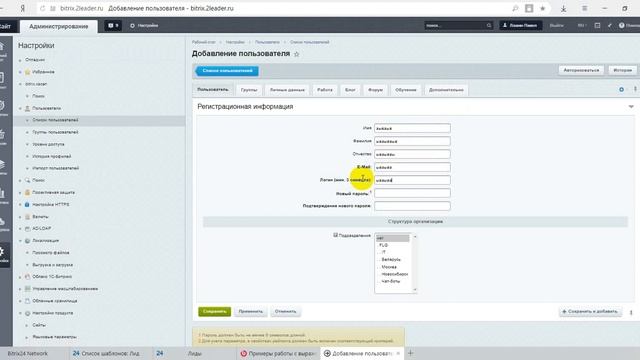Click the star next to Добавление пользователя
640x360 pixels.
pyautogui.click(x=297, y=54)
